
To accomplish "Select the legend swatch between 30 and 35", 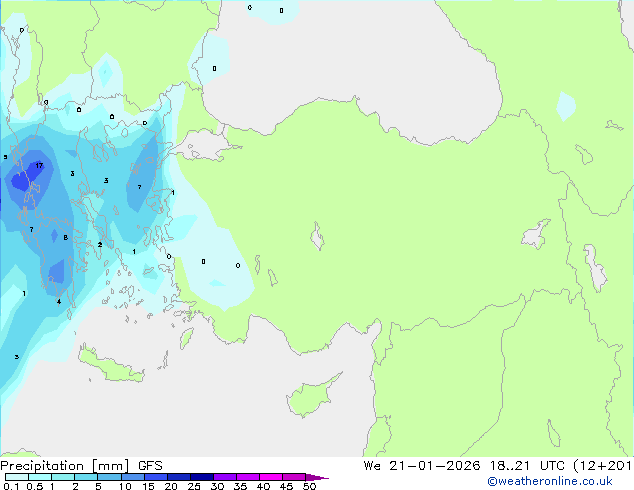I will pyautogui.click(x=224, y=477).
